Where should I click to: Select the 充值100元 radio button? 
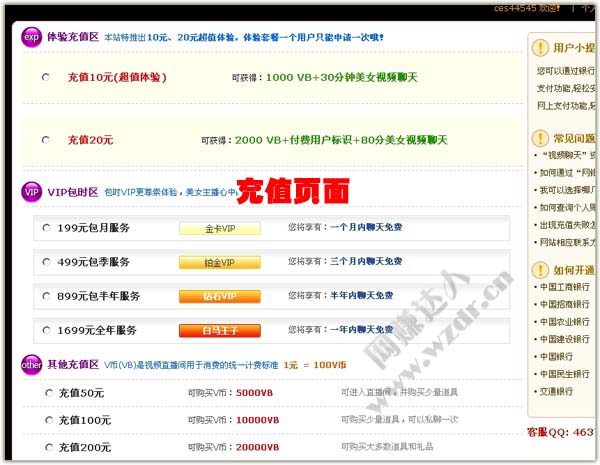pos(49,420)
